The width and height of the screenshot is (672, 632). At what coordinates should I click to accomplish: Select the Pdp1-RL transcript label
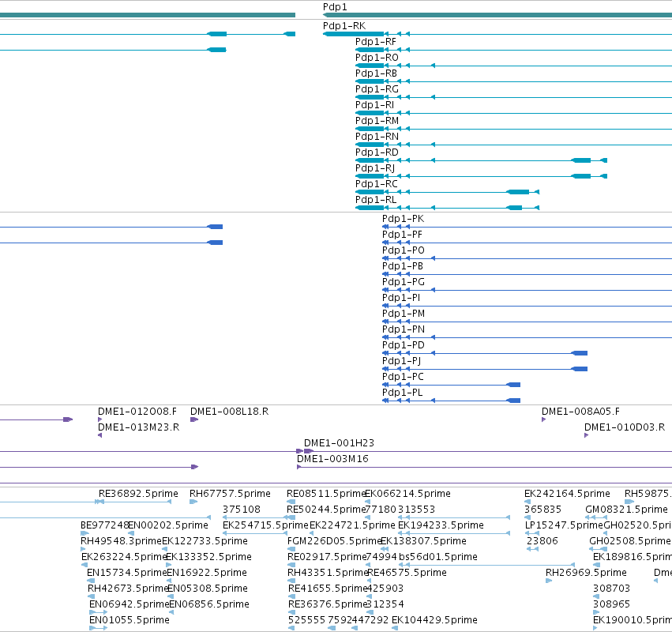[376, 200]
